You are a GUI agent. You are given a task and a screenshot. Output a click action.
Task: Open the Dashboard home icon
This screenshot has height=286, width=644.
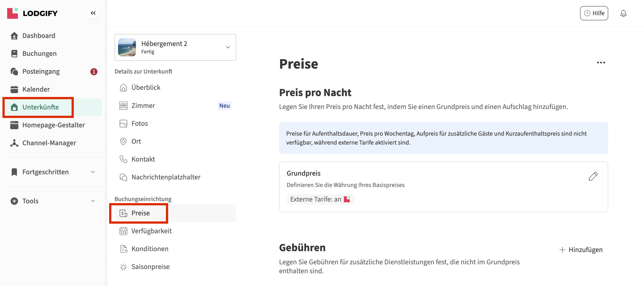pos(14,36)
